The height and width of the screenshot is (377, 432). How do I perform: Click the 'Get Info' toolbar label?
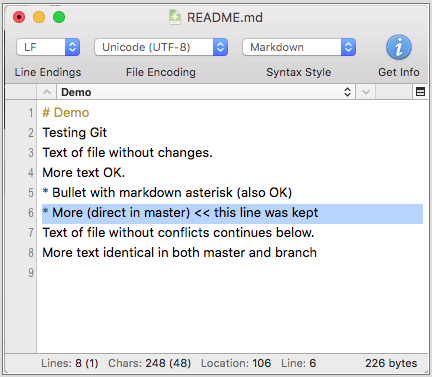coord(399,72)
